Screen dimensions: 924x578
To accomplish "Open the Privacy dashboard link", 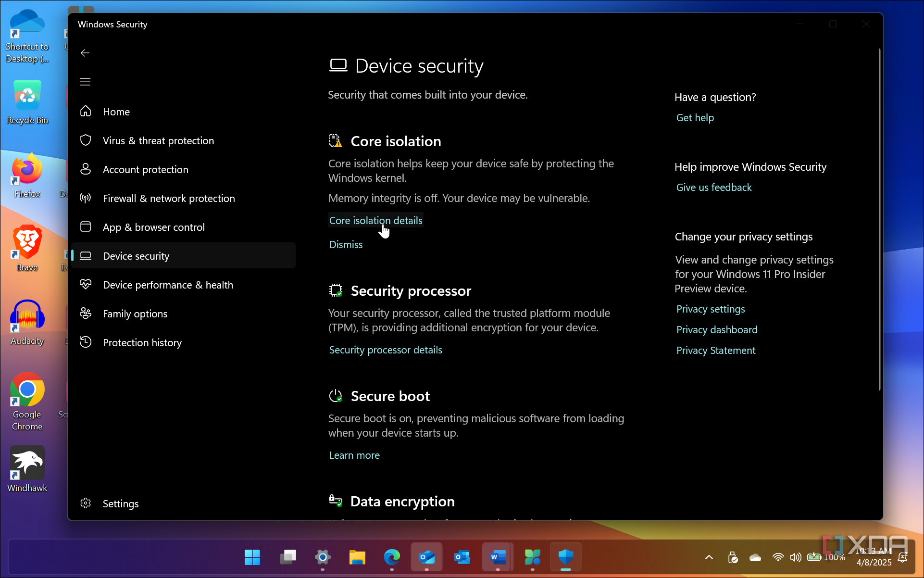I will [717, 330].
